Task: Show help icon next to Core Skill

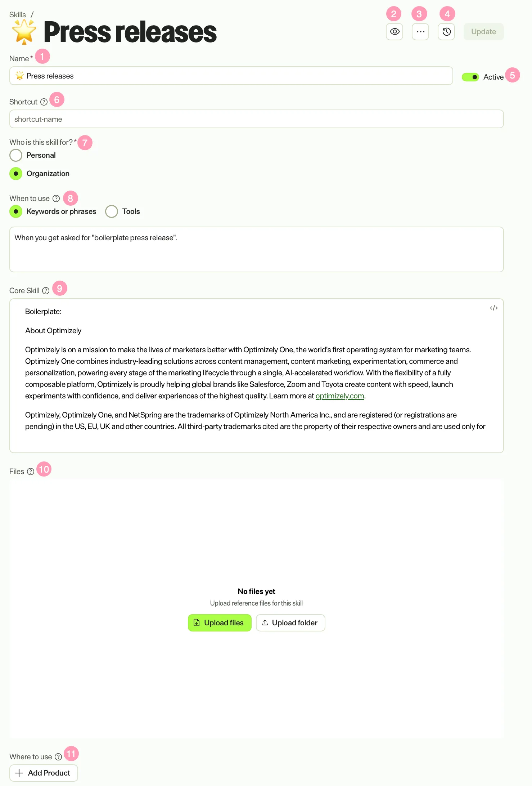Action: click(46, 291)
